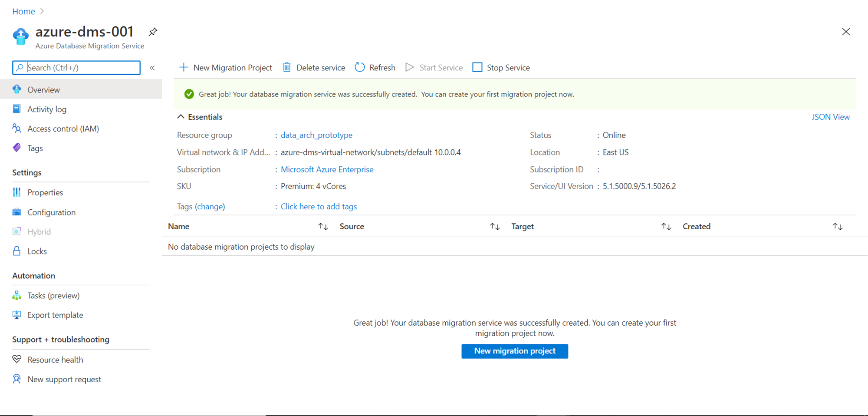
Task: Focus the Search (Ctrl+/) field
Action: (x=76, y=67)
